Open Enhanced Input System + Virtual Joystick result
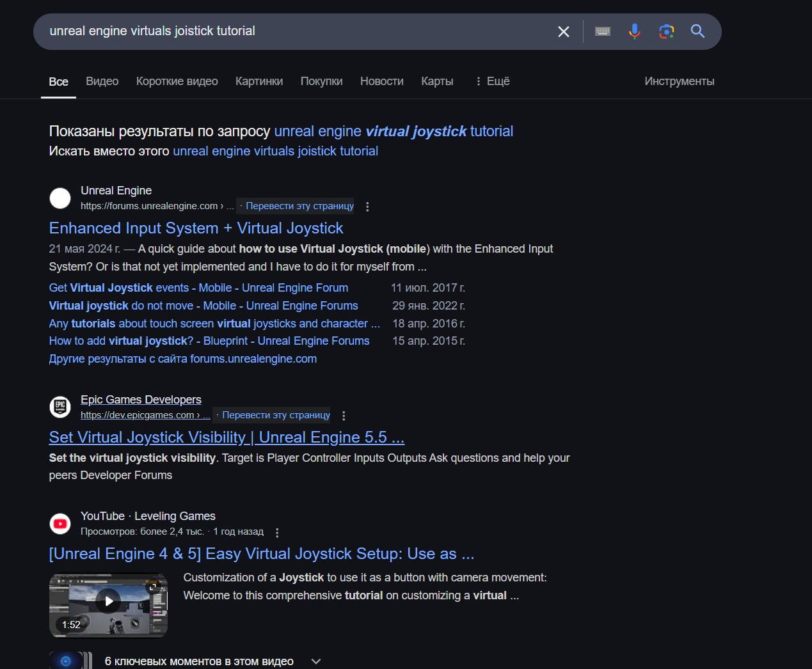This screenshot has width=812, height=669. [x=196, y=228]
